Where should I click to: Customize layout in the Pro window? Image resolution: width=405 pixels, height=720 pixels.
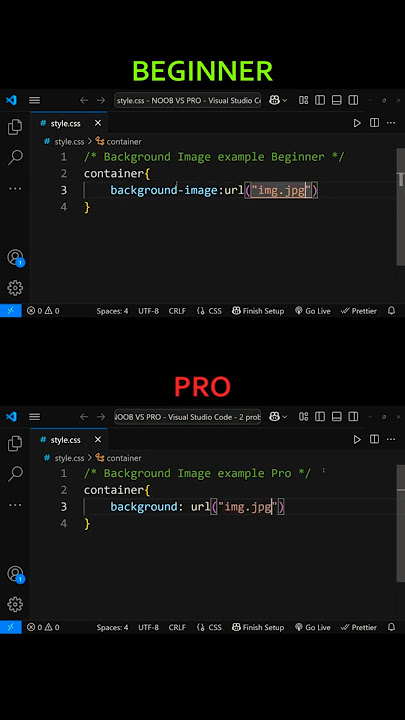click(304, 416)
